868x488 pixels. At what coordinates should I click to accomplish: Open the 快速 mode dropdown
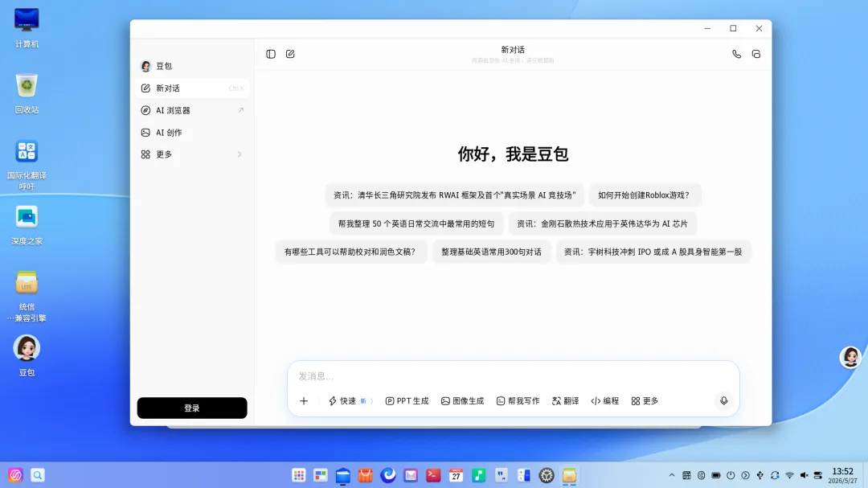point(350,400)
